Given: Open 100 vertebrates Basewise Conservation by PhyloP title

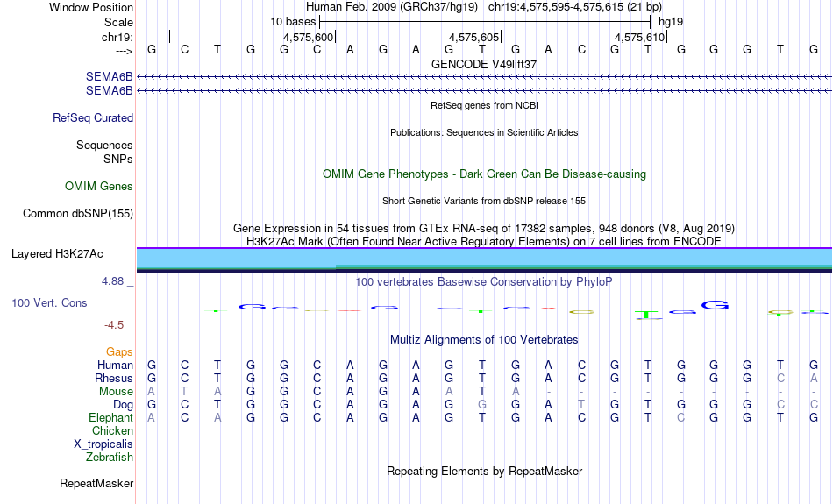Looking at the screenshot, I should click(484, 282).
